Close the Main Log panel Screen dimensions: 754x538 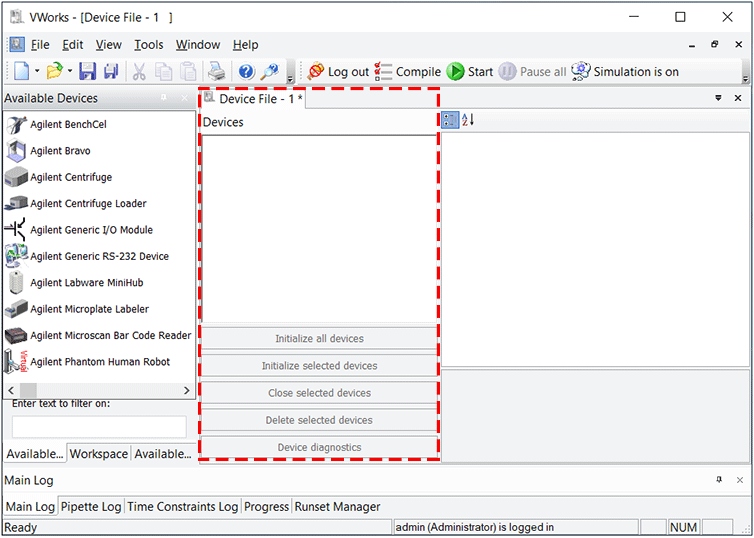pyautogui.click(x=740, y=480)
